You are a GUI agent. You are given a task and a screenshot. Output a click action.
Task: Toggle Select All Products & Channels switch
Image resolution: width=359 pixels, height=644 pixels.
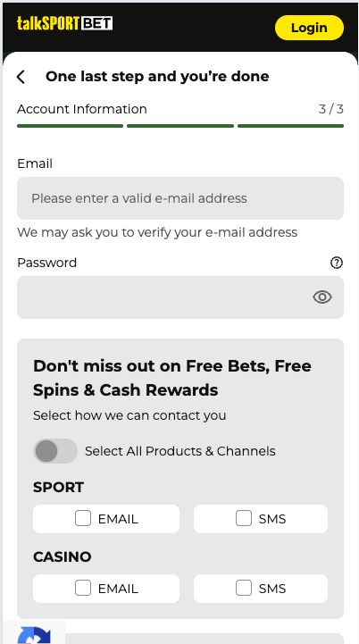tap(55, 451)
